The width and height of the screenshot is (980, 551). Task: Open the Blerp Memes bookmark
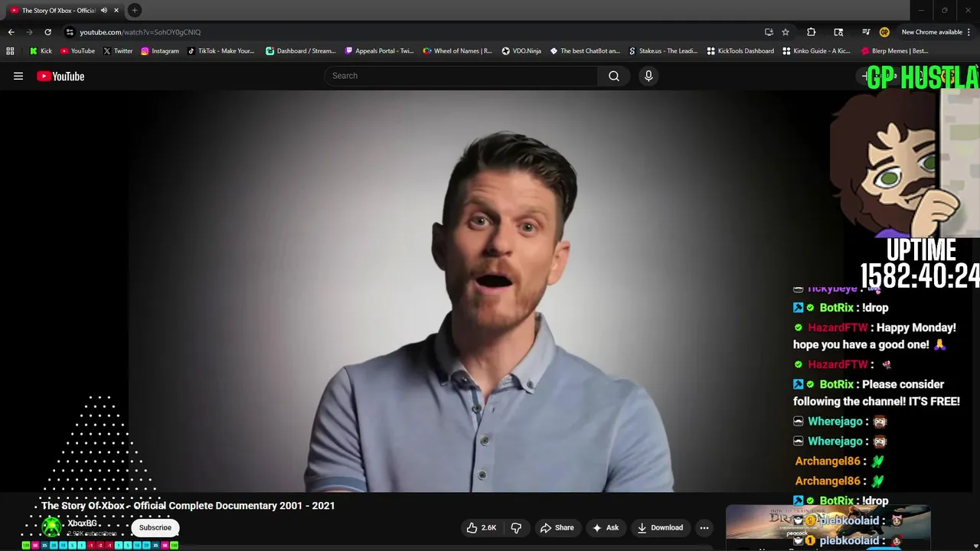(x=895, y=51)
